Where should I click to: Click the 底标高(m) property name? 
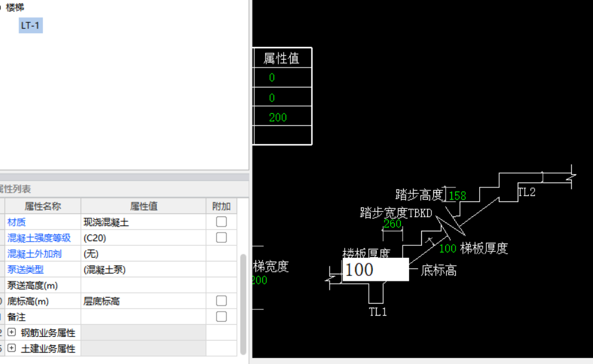[28, 301]
